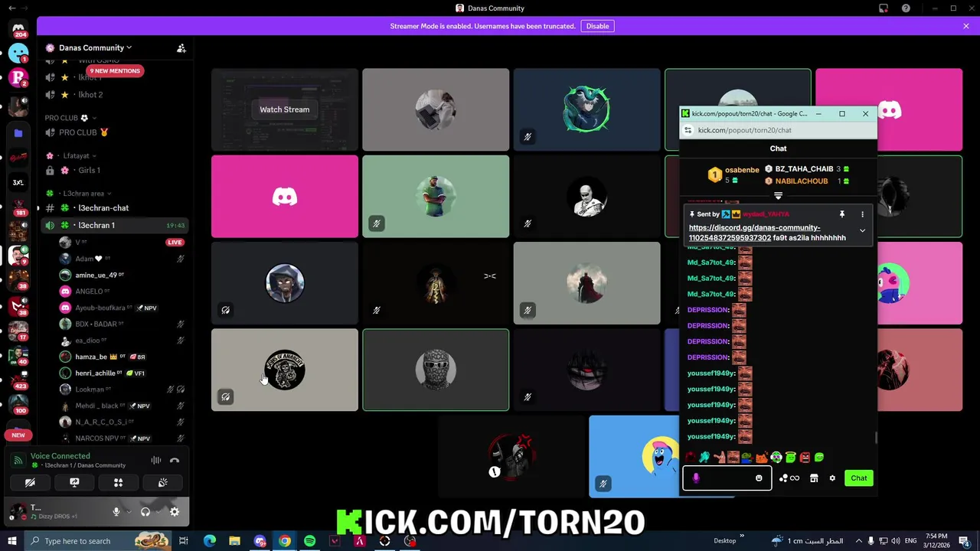Open the 3XL server icon
The width and height of the screenshot is (980, 551).
point(18,182)
